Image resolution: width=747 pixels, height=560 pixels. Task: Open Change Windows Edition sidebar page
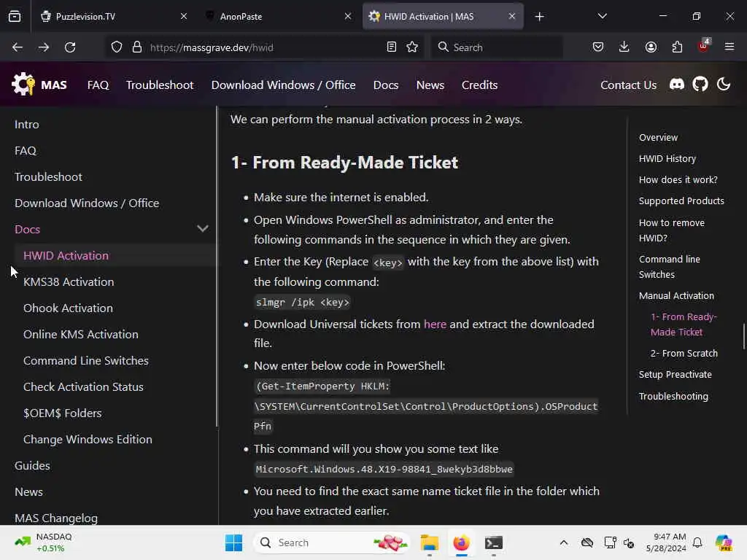click(x=88, y=439)
